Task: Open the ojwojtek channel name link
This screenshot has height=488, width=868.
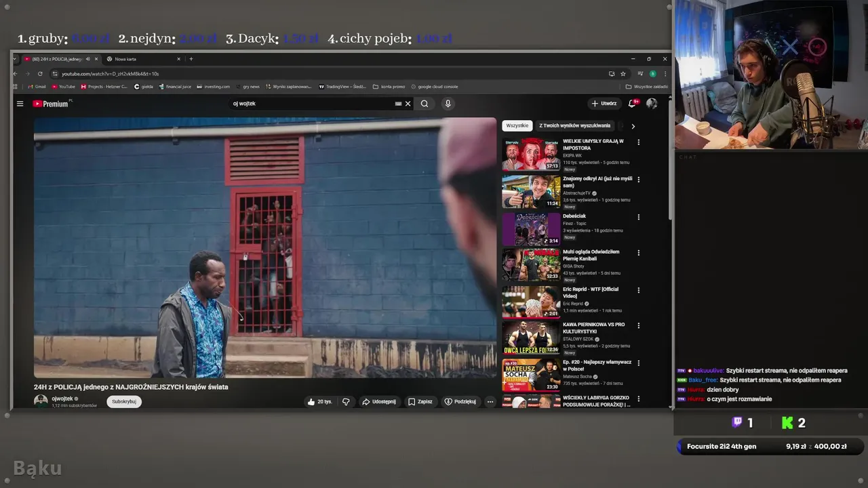Action: [x=62, y=399]
